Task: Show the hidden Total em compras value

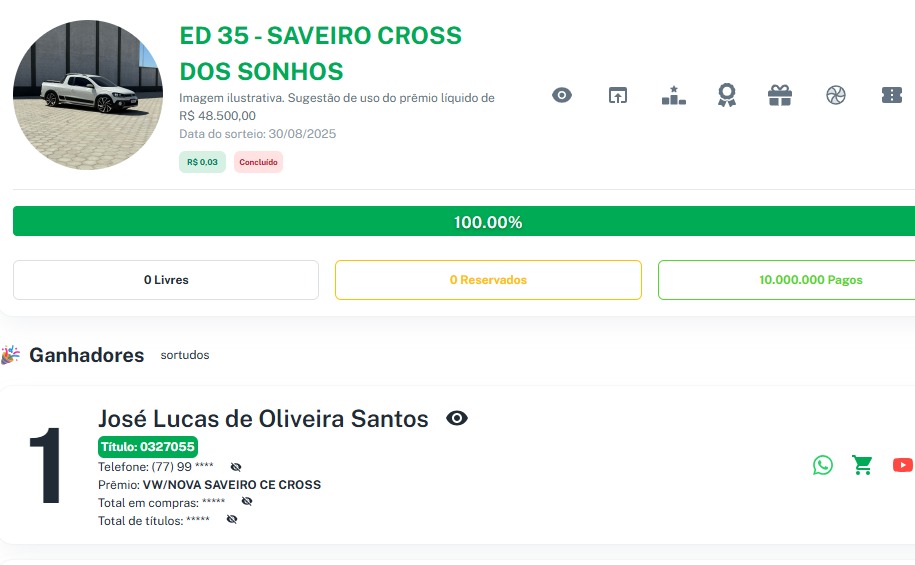Action: (x=247, y=501)
